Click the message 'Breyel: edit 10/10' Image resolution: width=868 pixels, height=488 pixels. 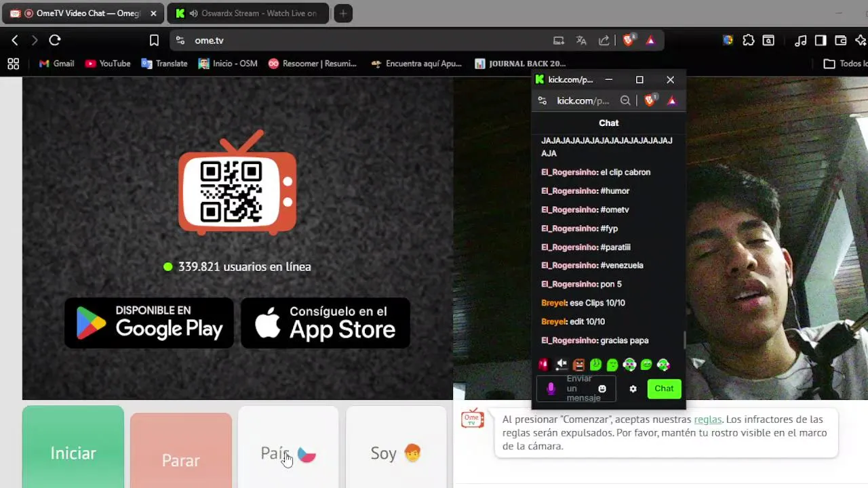573,322
